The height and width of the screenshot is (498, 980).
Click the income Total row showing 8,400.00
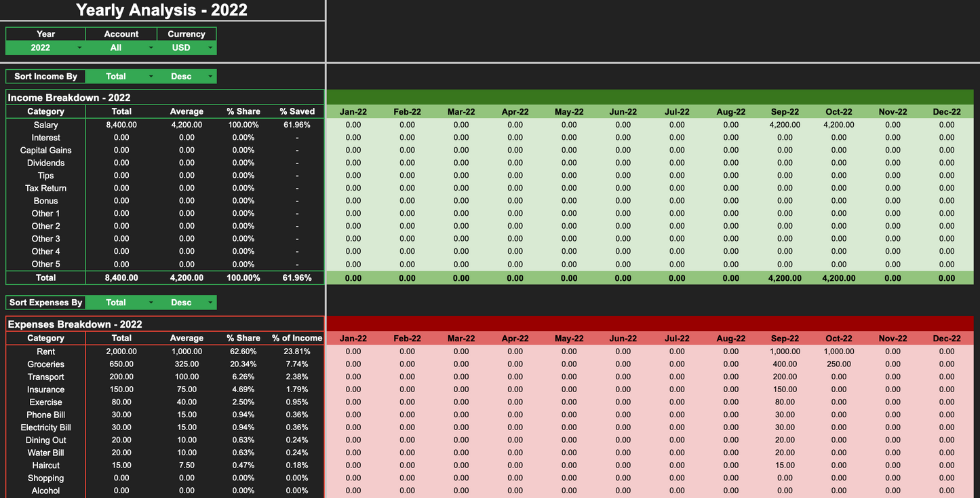(121, 277)
